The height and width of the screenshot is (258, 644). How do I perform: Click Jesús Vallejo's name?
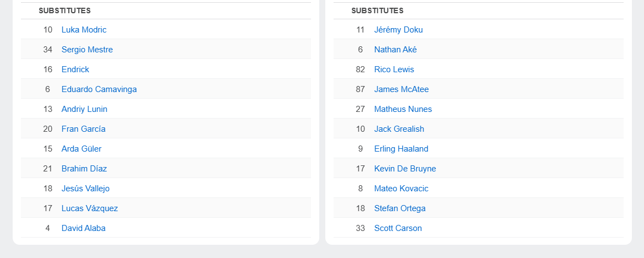tap(85, 189)
